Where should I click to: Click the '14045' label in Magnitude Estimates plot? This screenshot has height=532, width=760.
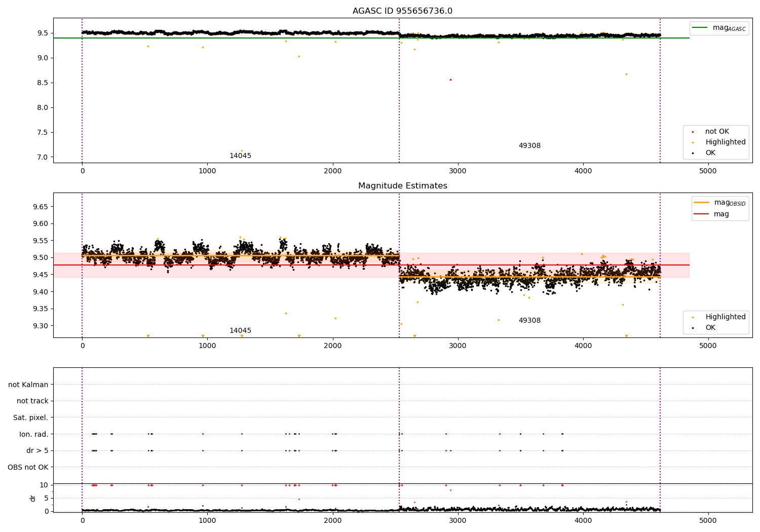[x=240, y=331]
